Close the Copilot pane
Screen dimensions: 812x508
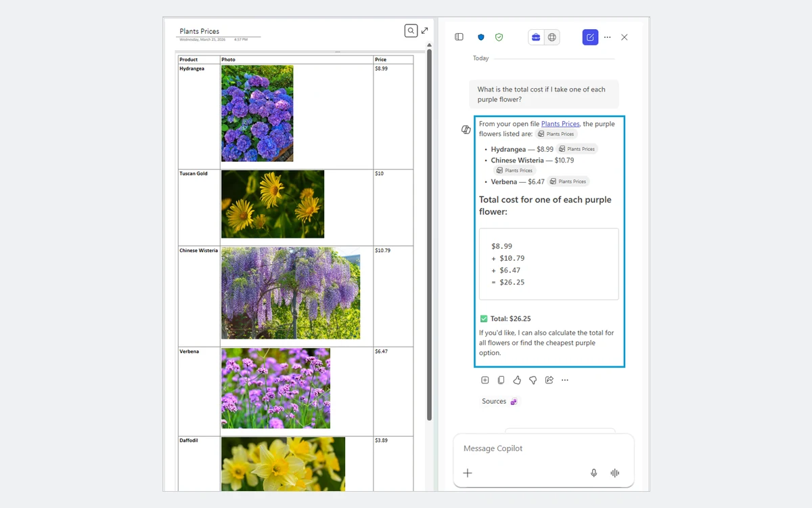coord(625,37)
